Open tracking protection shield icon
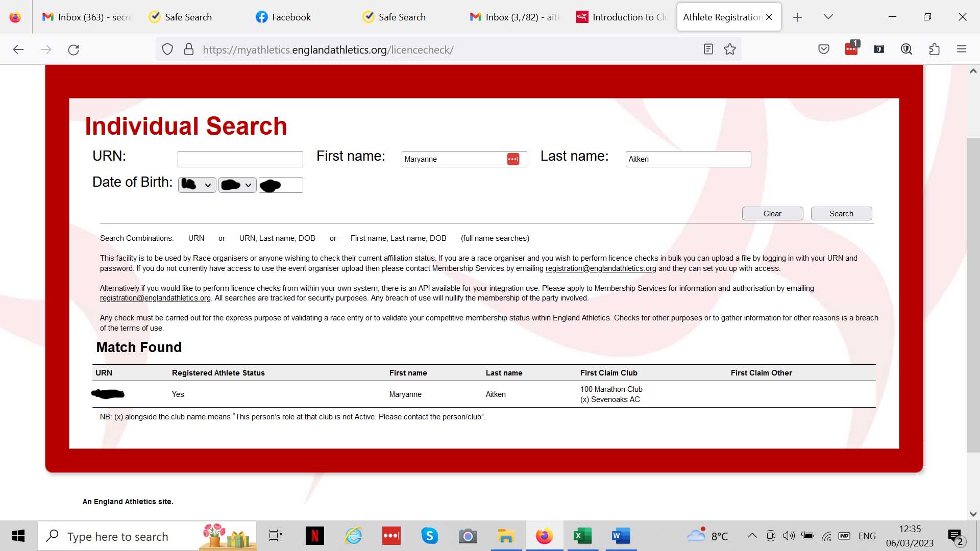The width and height of the screenshot is (980, 551). coord(167,49)
